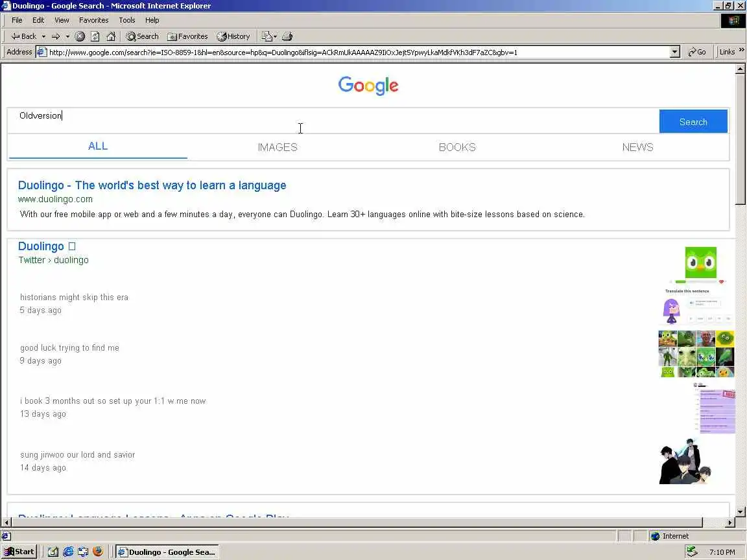Screen dimensions: 747x560
Task: Open the History toolbar pane
Action: (233, 36)
